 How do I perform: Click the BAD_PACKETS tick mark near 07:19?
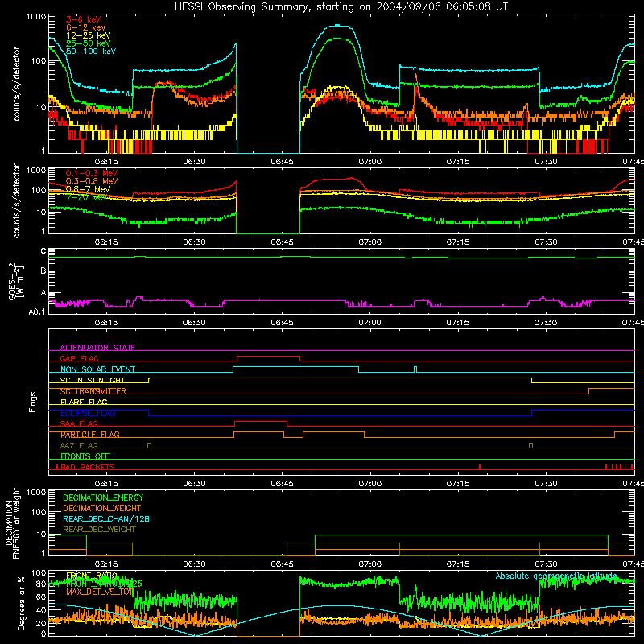(x=480, y=467)
